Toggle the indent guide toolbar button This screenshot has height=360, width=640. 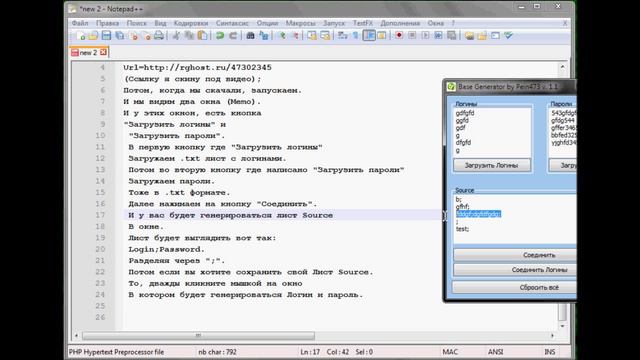pyautogui.click(x=369, y=36)
